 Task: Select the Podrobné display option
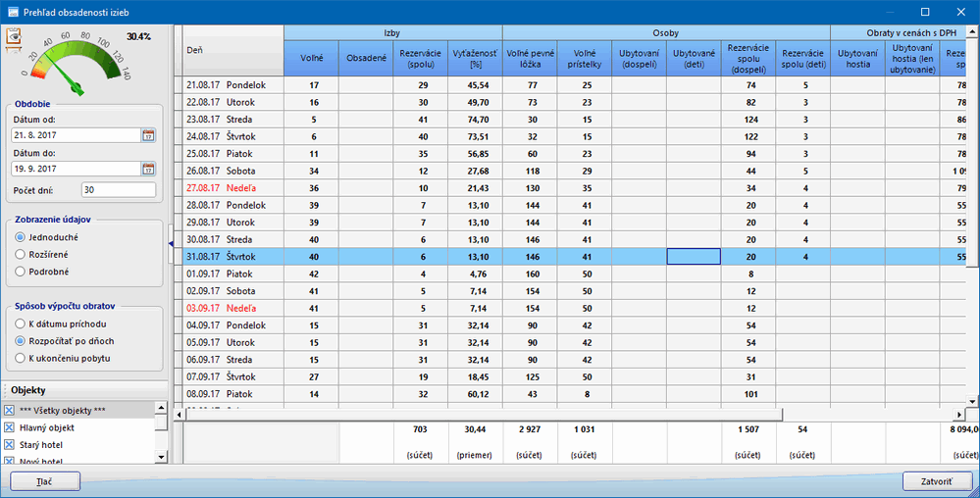click(21, 271)
